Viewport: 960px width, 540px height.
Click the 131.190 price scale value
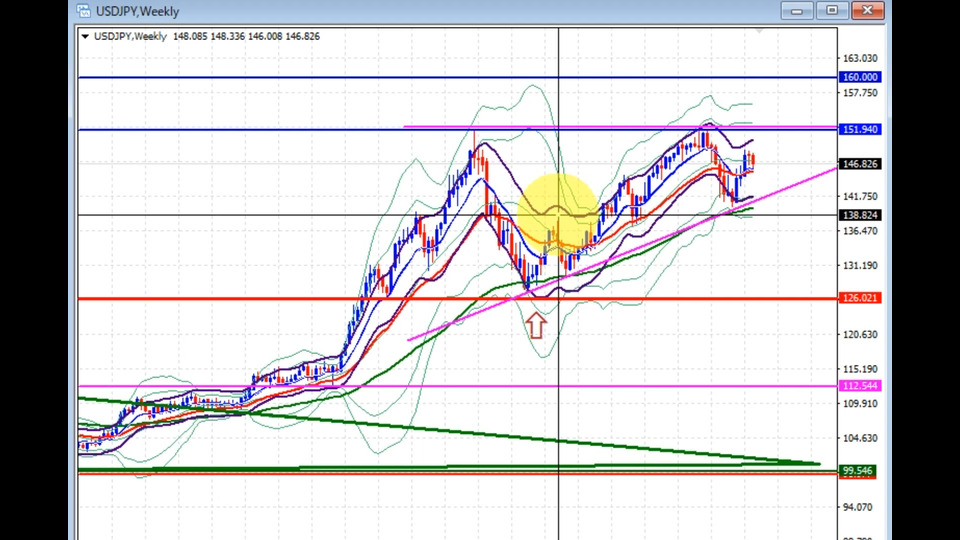coord(860,266)
